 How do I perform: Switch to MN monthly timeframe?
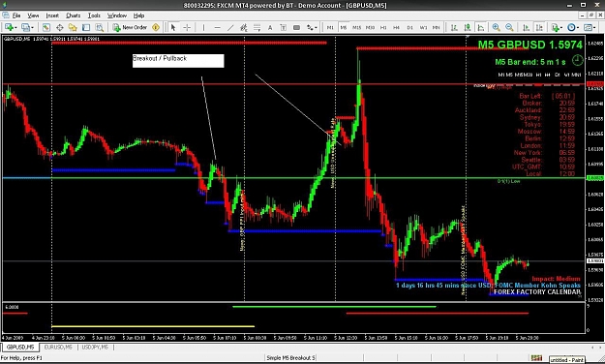436,27
